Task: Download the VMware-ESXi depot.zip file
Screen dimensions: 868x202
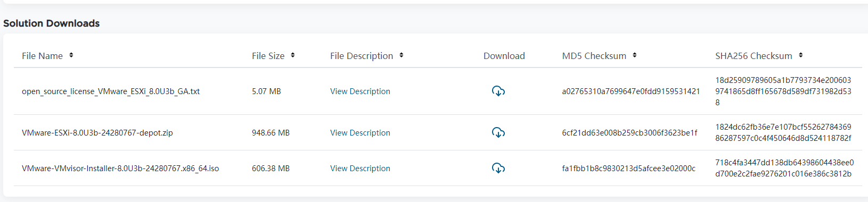Action: tap(498, 132)
